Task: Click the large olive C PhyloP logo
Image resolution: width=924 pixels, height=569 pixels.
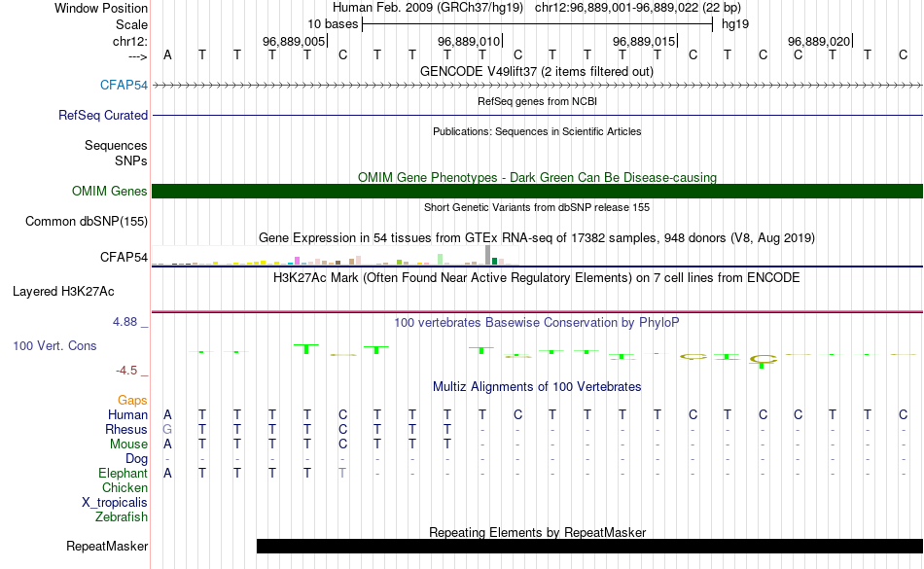Action: [x=764, y=358]
